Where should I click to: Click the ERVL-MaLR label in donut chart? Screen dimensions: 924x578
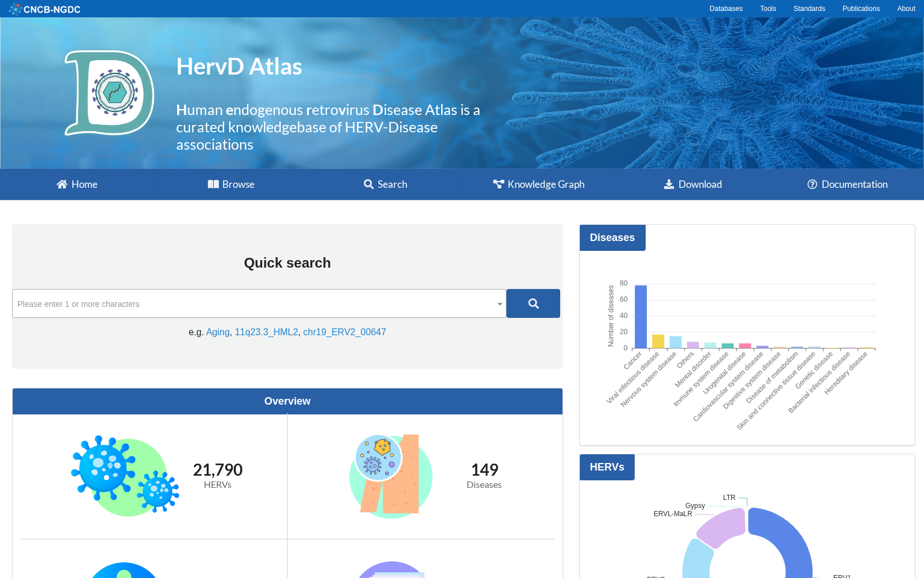coord(673,514)
